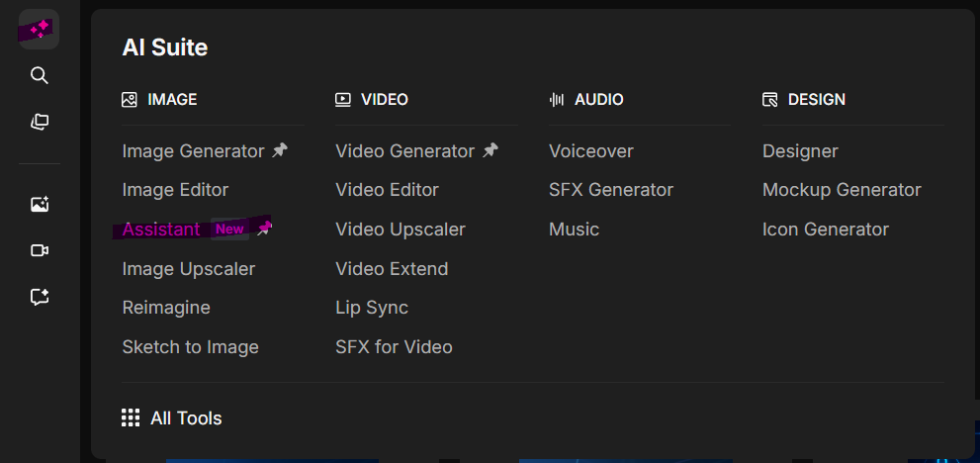Click the SFX Generator entry

(x=610, y=190)
